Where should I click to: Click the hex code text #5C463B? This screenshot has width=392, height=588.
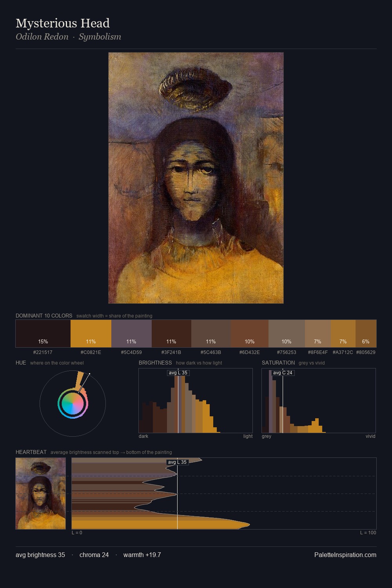coord(211,352)
